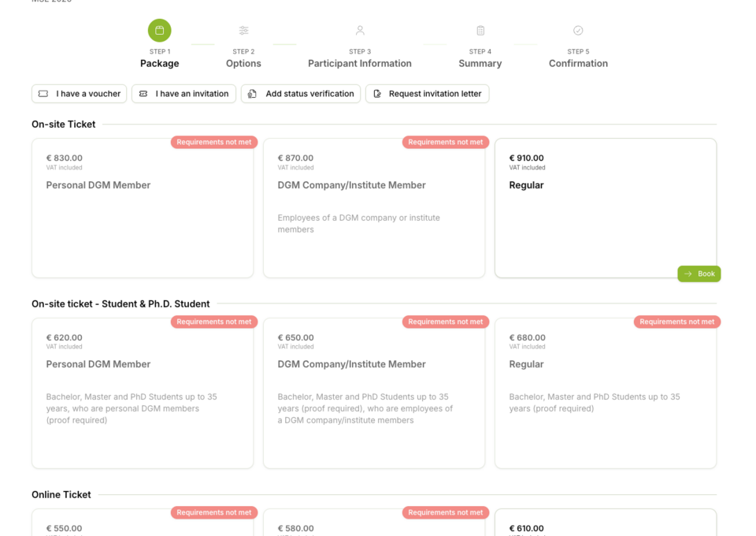Click the invitation letter document icon
This screenshot has width=756, height=536.
click(377, 94)
